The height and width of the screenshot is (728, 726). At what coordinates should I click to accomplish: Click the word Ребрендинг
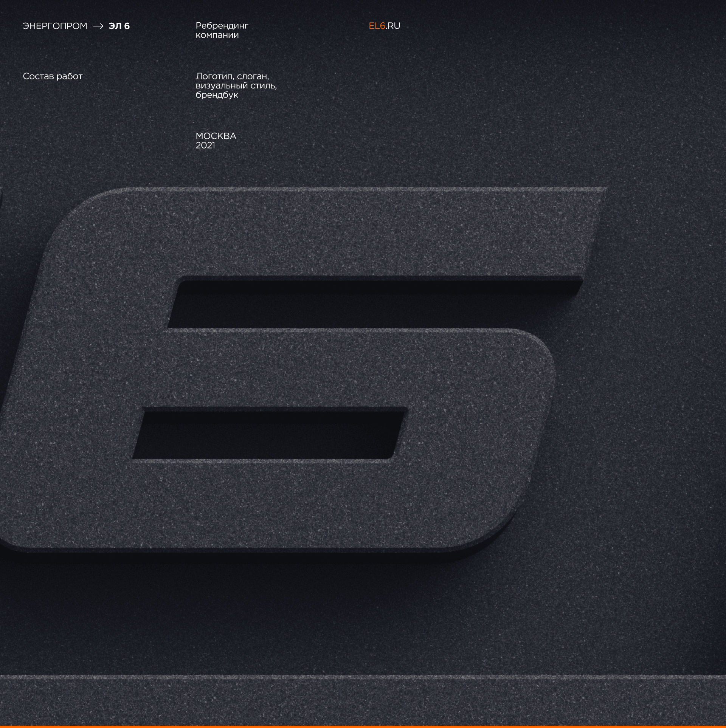click(x=222, y=26)
